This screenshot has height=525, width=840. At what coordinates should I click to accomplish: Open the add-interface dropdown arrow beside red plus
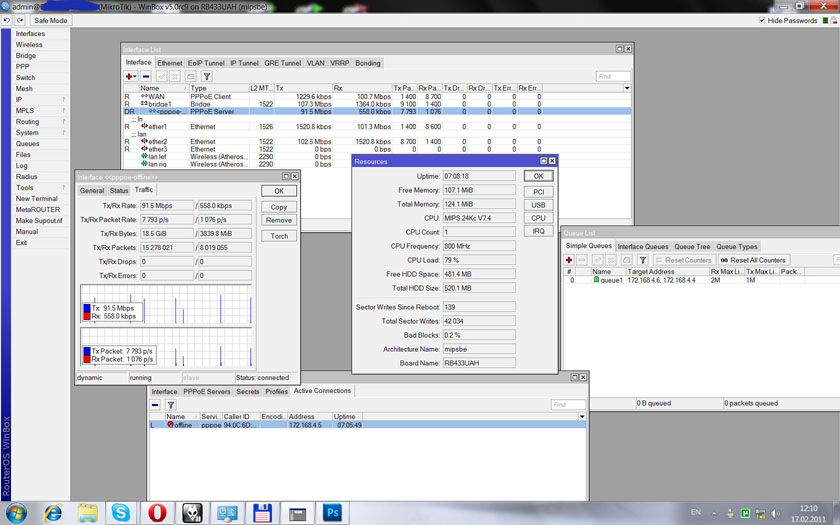coord(134,76)
